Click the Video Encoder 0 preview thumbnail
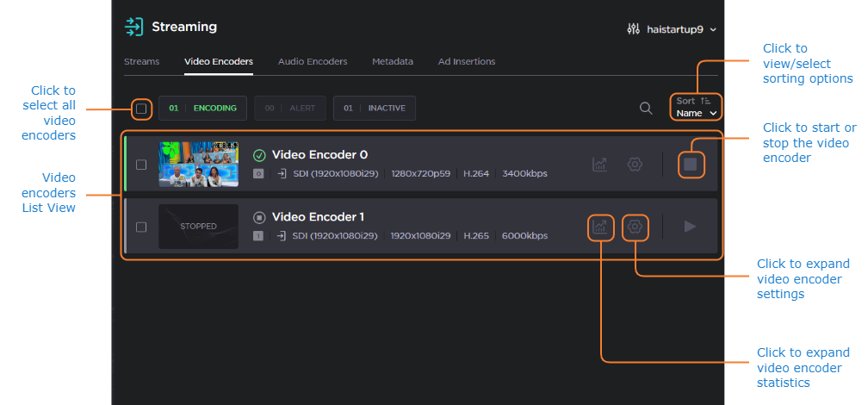868x405 pixels. tap(198, 164)
